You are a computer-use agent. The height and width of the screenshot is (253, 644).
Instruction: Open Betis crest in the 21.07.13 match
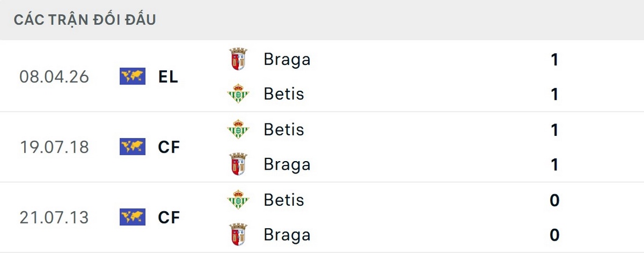[x=238, y=200]
